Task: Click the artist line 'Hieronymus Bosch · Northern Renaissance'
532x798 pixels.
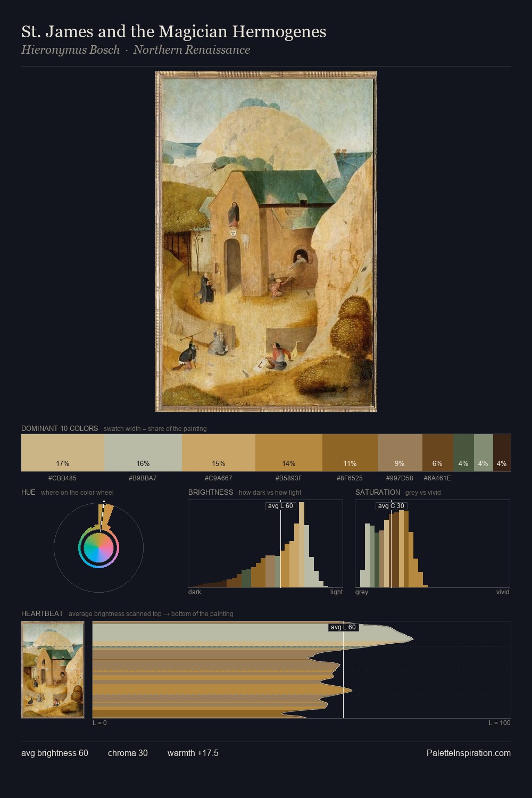Action: pyautogui.click(x=136, y=50)
